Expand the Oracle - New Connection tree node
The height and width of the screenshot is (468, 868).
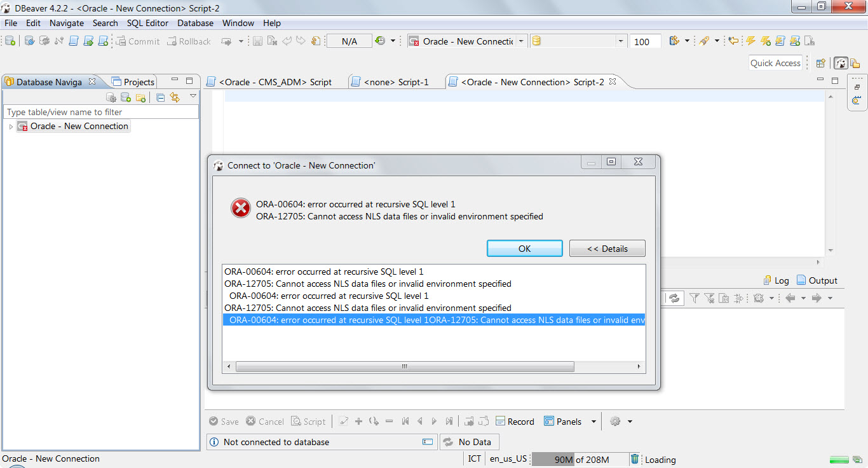11,126
